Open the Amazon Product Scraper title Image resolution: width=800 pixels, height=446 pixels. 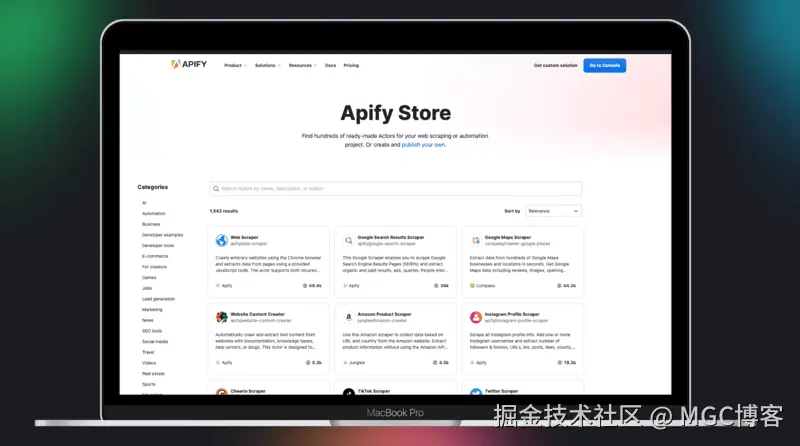tap(384, 314)
